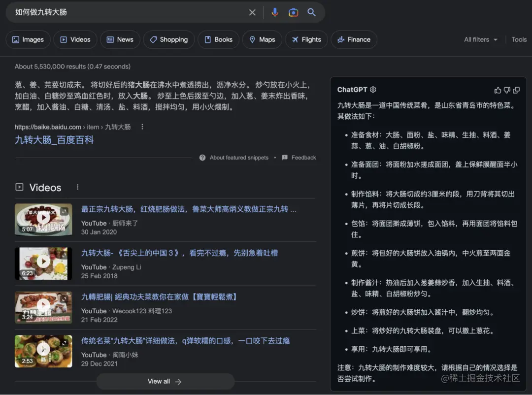Open image search with camera lens icon
Screen dimensions: 532x395
point(293,12)
